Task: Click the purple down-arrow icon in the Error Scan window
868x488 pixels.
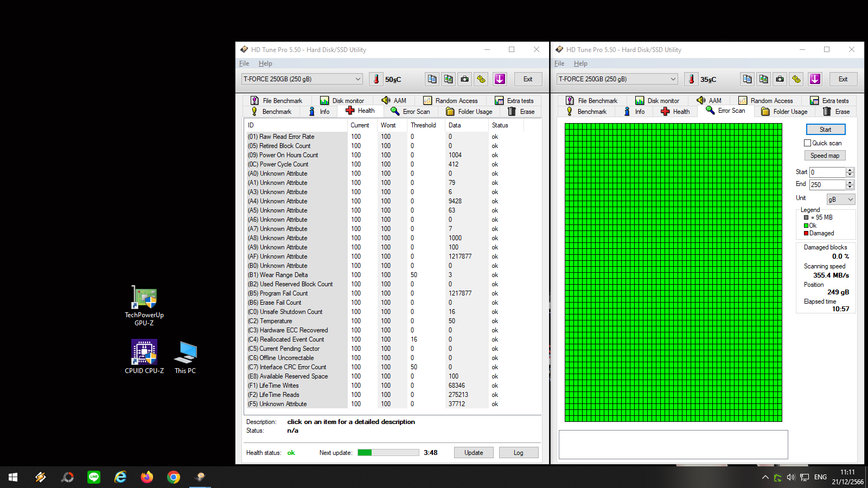Action: [815, 79]
